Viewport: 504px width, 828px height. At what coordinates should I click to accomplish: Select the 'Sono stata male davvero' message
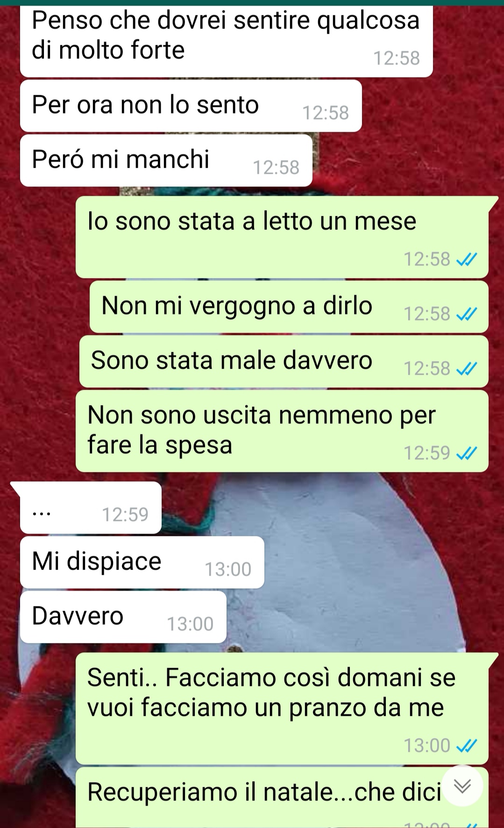[284, 361]
